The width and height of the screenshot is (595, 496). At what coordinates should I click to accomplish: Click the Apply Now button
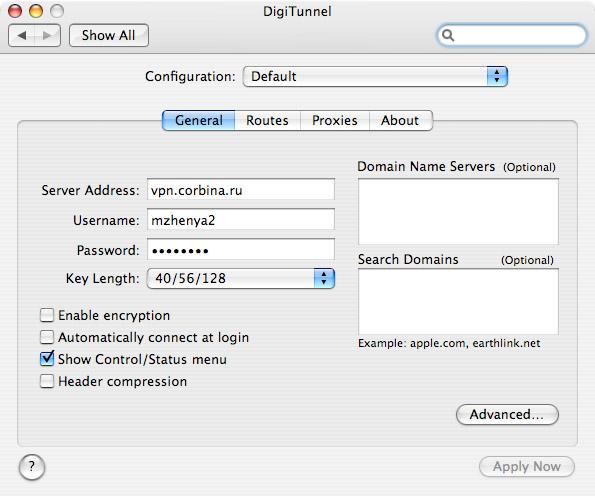pos(527,466)
